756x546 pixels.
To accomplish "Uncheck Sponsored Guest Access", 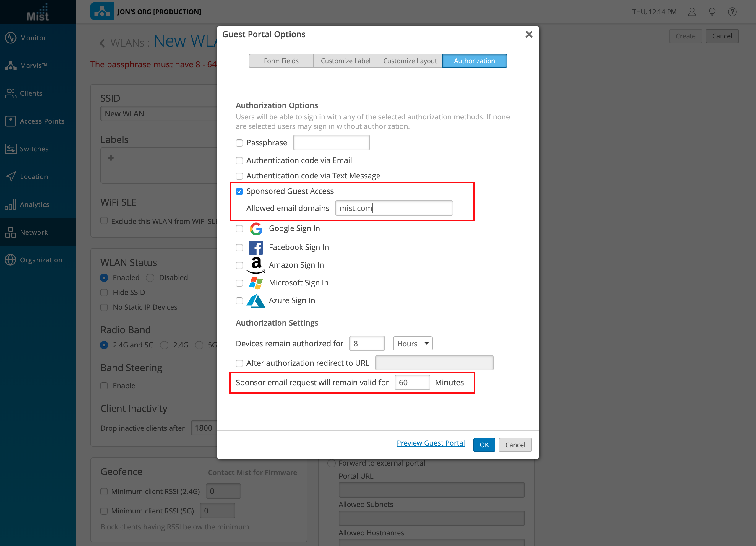I will [x=239, y=191].
